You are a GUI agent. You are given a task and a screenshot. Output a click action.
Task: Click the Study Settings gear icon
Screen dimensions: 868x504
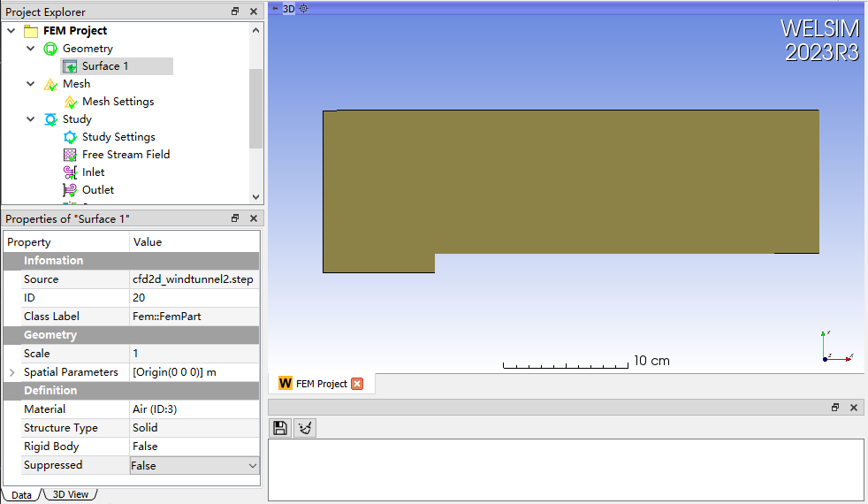tap(70, 137)
